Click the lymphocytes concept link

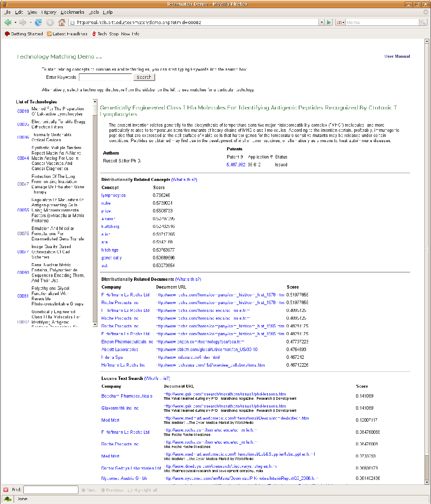point(113,196)
